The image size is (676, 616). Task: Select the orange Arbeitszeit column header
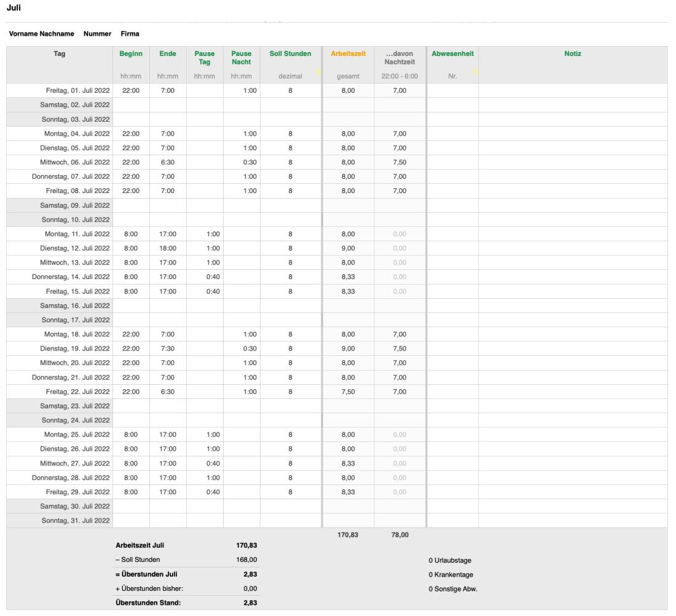[348, 54]
